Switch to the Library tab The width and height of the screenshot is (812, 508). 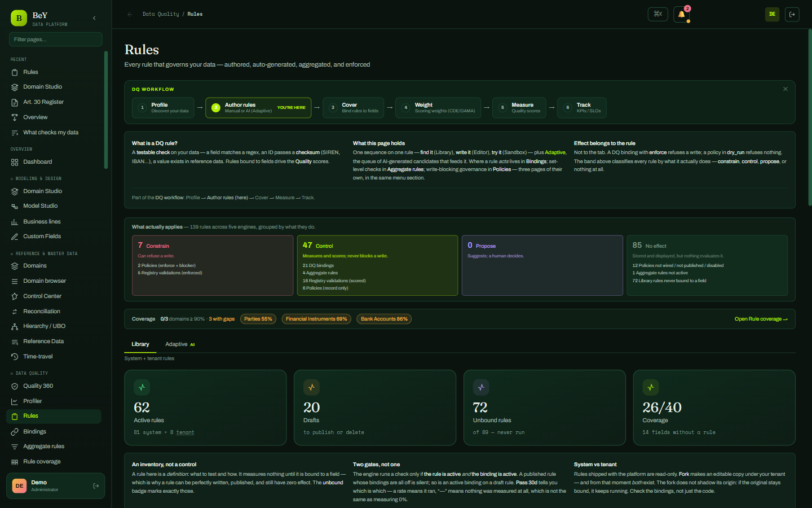140,344
